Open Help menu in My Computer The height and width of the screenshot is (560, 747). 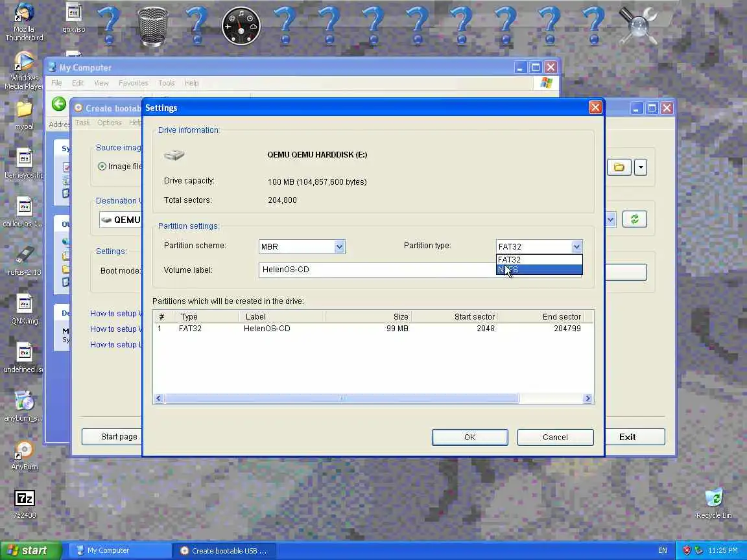191,83
